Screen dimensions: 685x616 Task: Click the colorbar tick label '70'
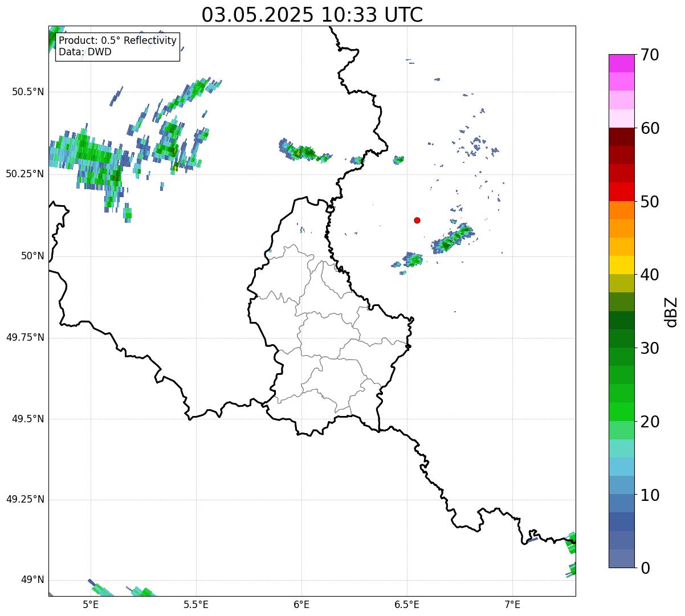tap(650, 55)
